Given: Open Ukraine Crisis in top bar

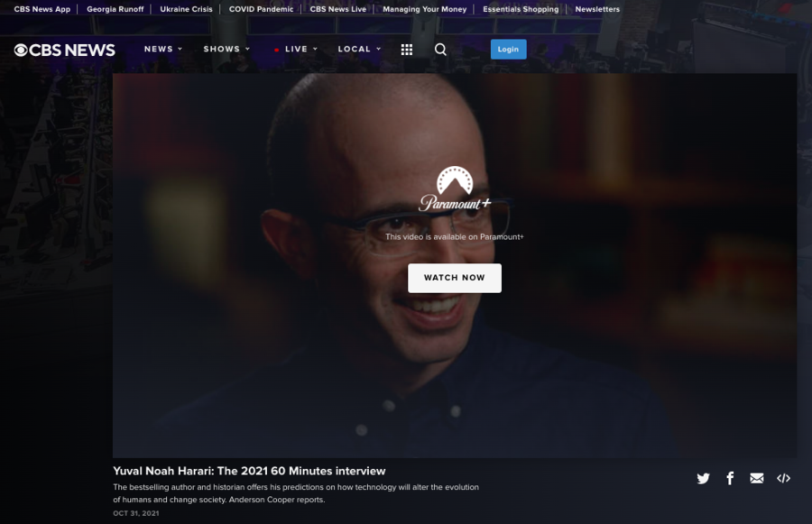Looking at the screenshot, I should point(187,9).
